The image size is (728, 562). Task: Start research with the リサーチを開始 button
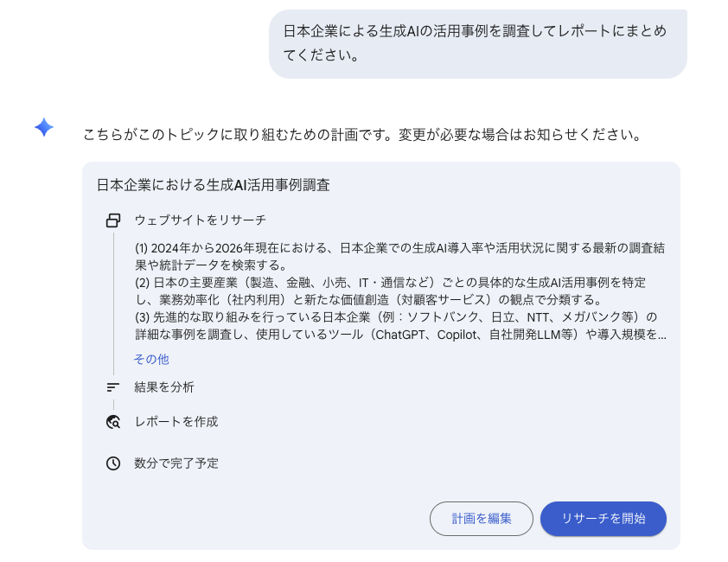point(603,519)
